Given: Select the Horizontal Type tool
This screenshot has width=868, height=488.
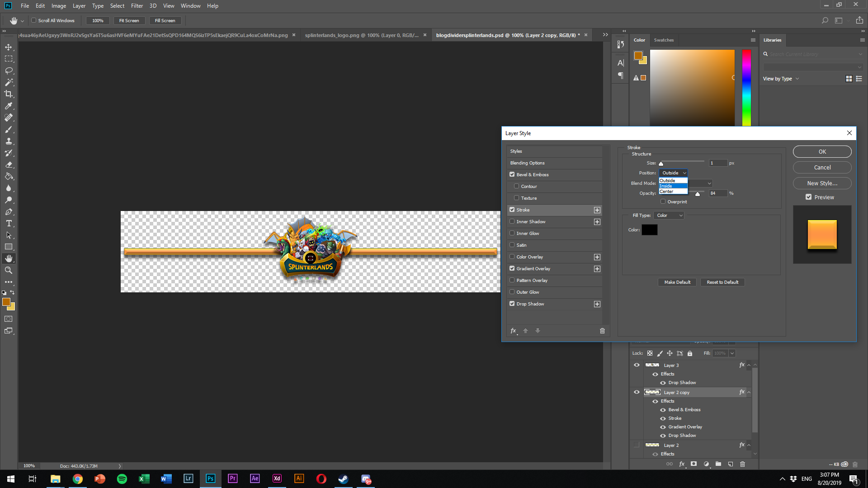Looking at the screenshot, I should pyautogui.click(x=9, y=224).
